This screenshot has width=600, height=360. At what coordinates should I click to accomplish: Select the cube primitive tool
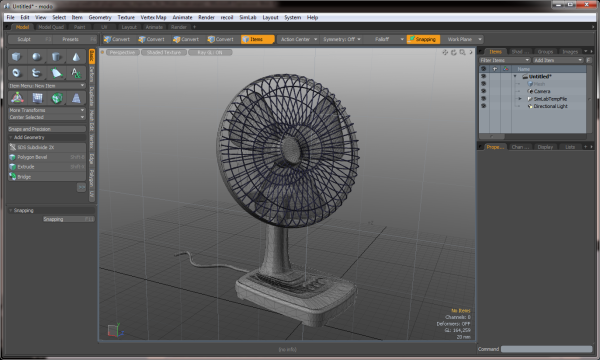coord(16,57)
